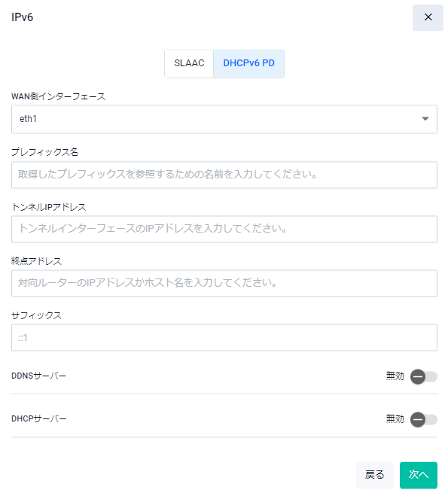Viewport: 448px width, 499px height.
Task: Click the サフィックス label text
Action: click(36, 315)
